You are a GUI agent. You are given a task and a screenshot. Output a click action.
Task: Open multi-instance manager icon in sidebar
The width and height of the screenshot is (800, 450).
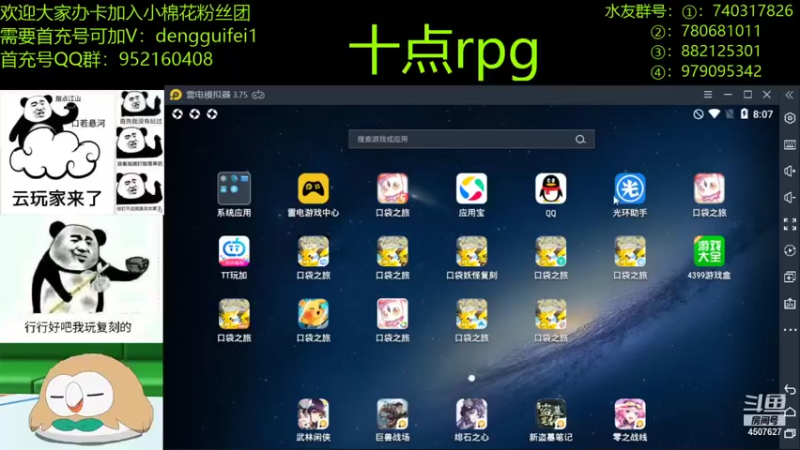[790, 277]
